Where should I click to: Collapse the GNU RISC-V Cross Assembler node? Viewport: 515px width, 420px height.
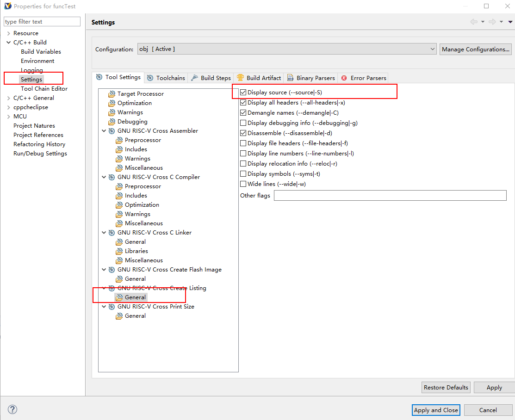(104, 131)
